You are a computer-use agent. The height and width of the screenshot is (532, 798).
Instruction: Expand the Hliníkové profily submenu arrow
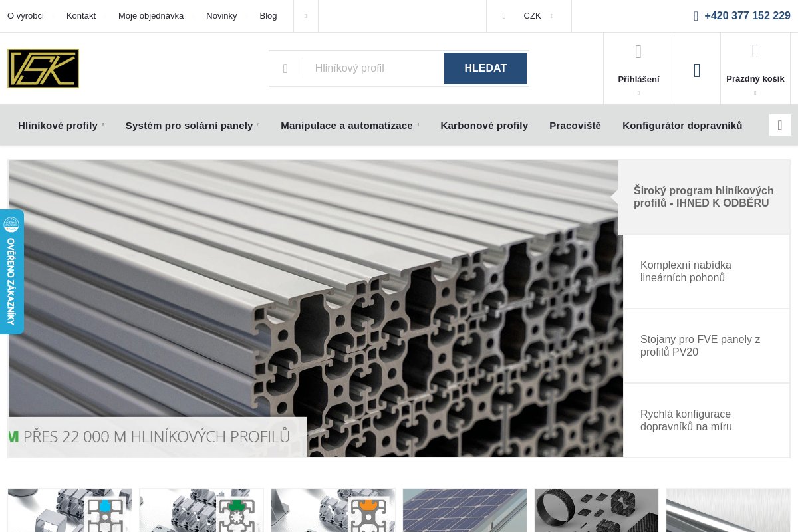[x=103, y=125]
